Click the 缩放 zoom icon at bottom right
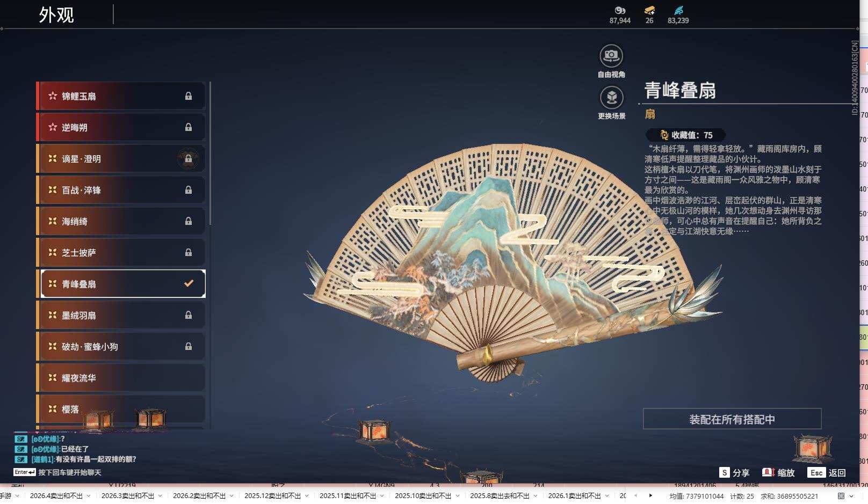Image resolution: width=868 pixels, height=504 pixels. (x=767, y=473)
